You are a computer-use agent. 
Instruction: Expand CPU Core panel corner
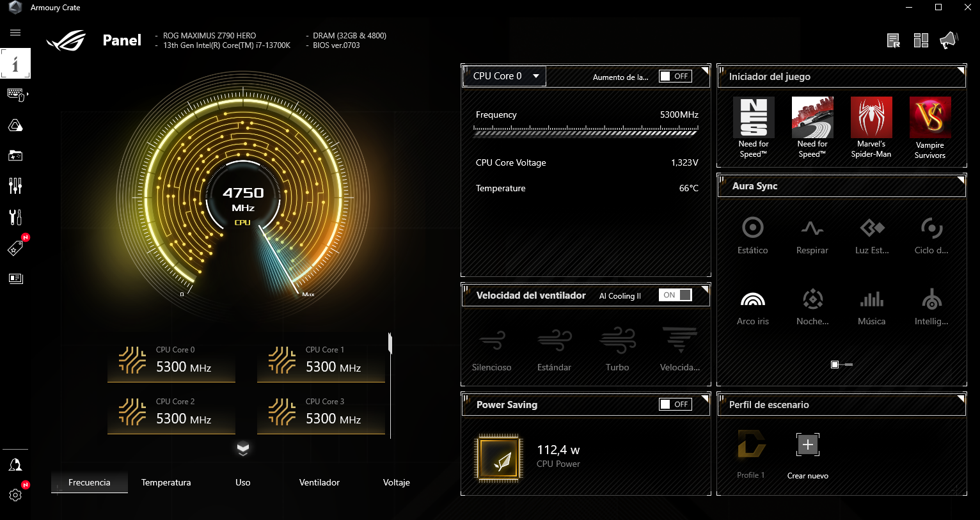click(x=705, y=70)
